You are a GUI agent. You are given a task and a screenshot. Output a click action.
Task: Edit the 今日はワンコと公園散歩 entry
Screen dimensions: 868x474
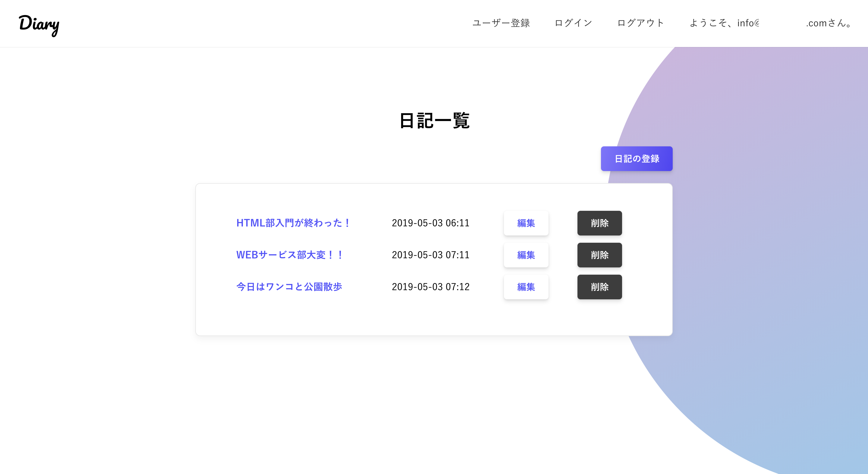coord(526,287)
